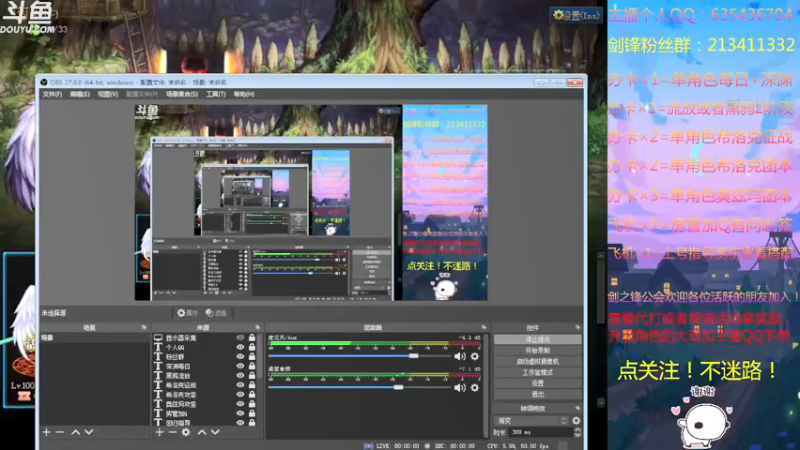Open the 视图(V) menu

coord(108,94)
